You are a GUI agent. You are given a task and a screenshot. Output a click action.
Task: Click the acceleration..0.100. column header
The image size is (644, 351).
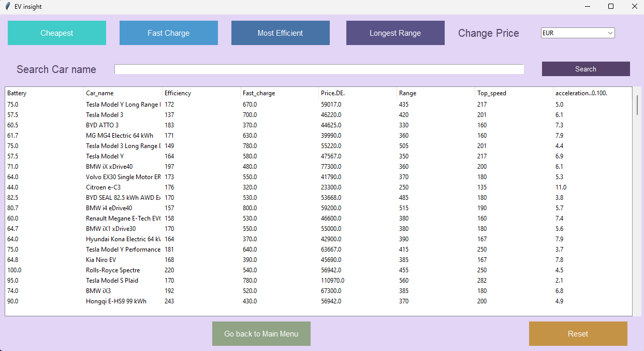tap(592, 93)
